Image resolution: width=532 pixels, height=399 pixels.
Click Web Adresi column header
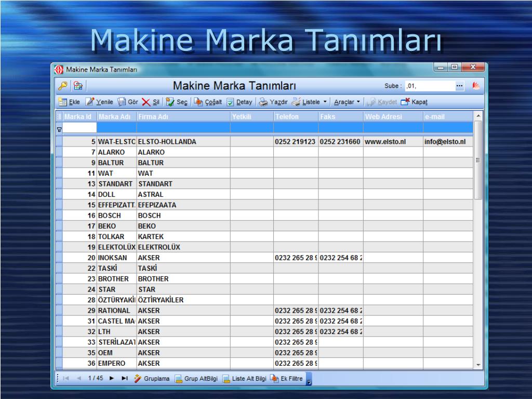pyautogui.click(x=393, y=117)
